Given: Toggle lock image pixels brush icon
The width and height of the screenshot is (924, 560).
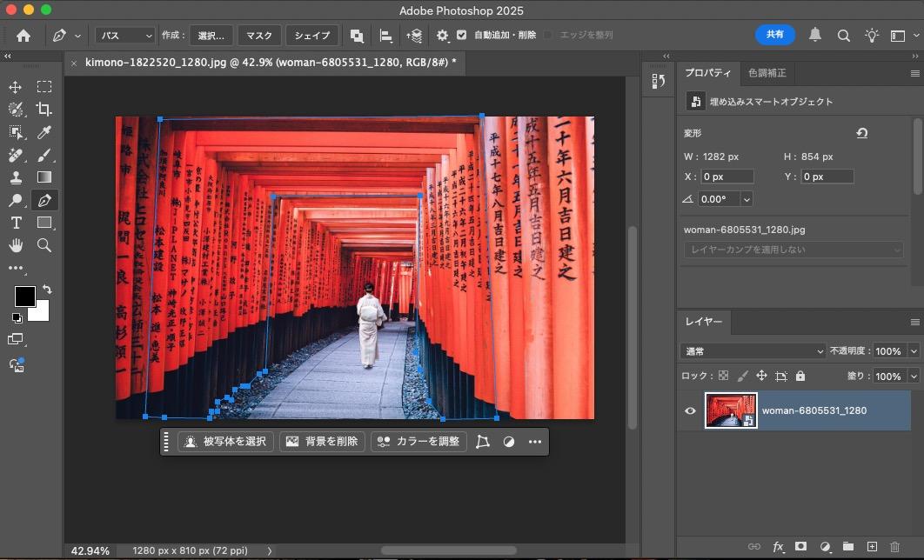Looking at the screenshot, I should pos(742,376).
